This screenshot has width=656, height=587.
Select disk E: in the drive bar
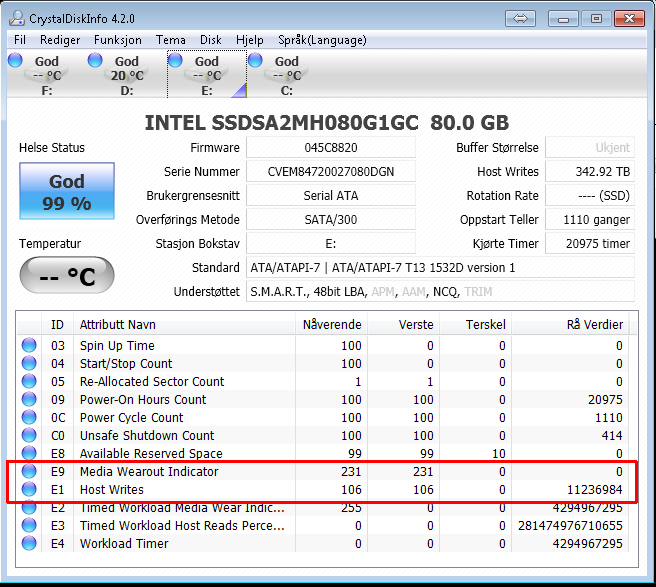207,74
